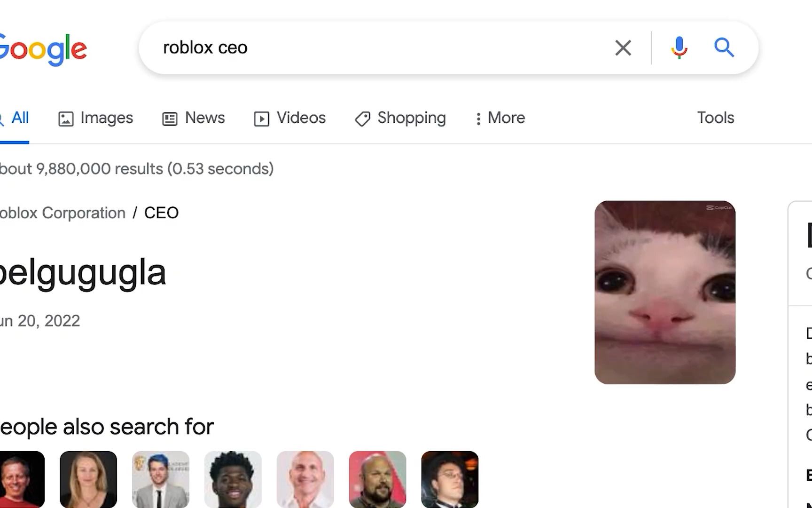Switch to the All results tab
812x508 pixels.
20,118
